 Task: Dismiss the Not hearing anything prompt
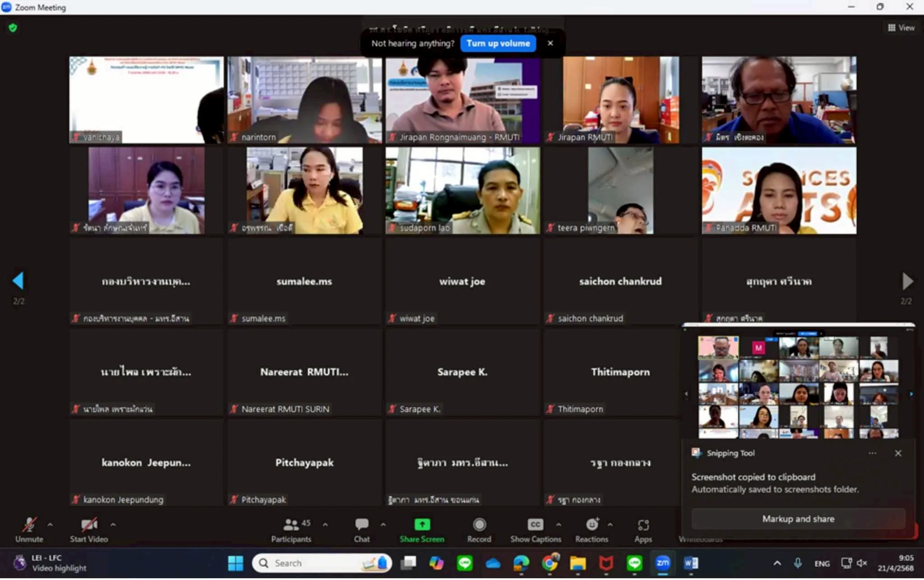point(550,43)
